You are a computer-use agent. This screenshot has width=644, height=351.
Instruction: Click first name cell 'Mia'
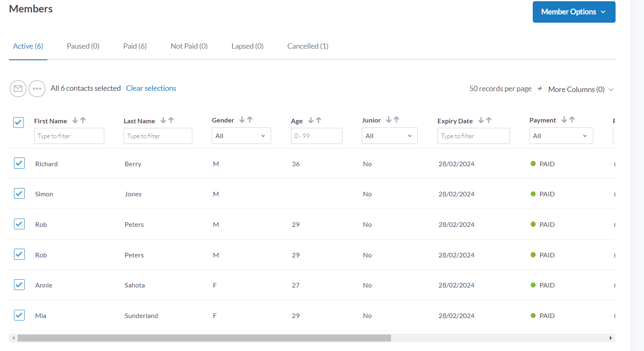[x=41, y=316]
